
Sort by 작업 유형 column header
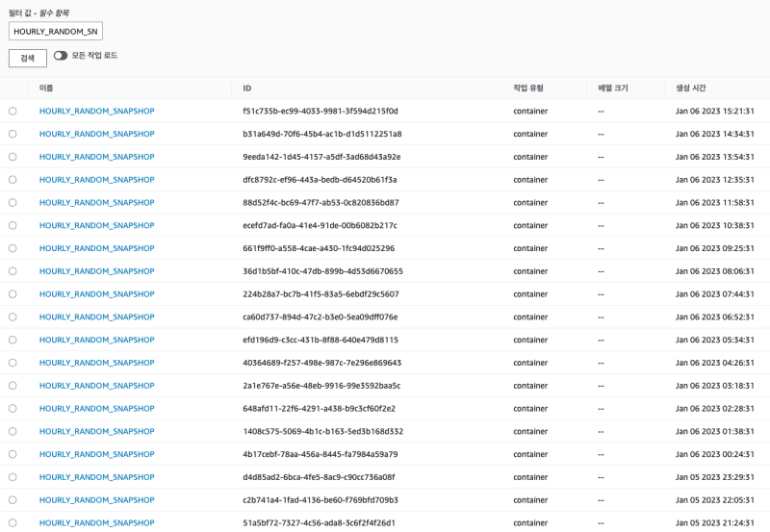(527, 89)
